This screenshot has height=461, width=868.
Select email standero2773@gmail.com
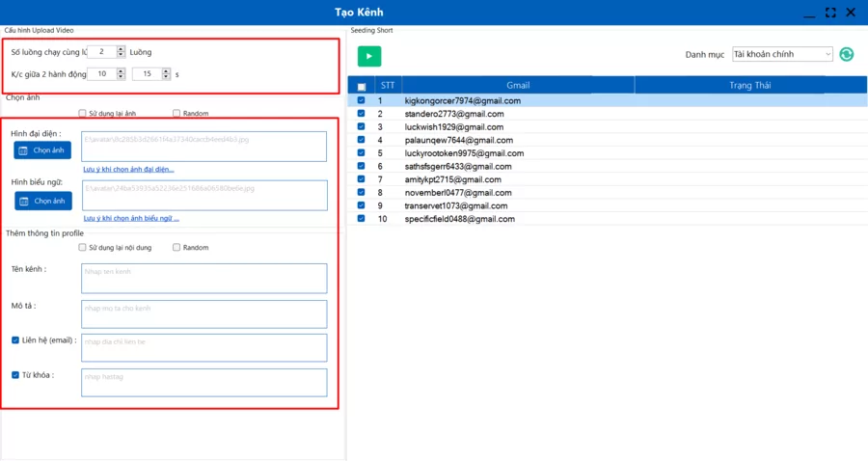click(x=454, y=114)
